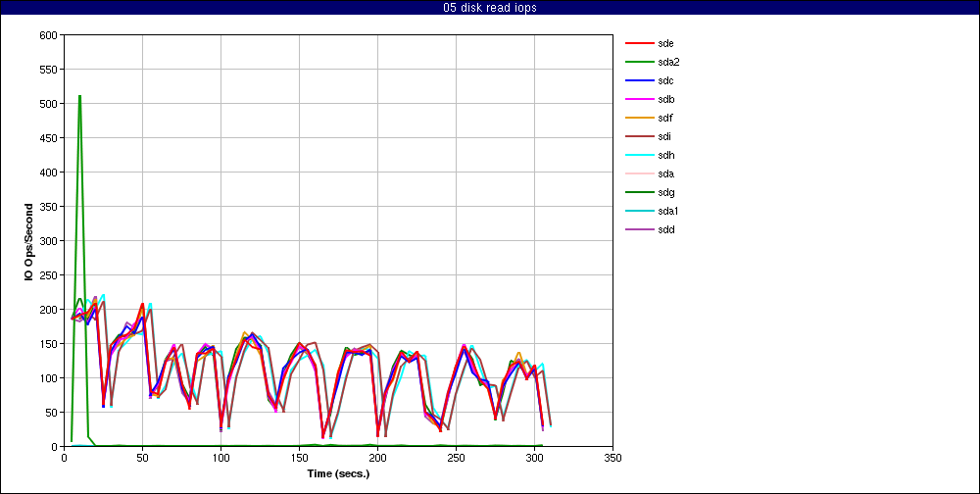This screenshot has width=980, height=494.
Task: Select the sdg legend label
Action: pyautogui.click(x=665, y=192)
